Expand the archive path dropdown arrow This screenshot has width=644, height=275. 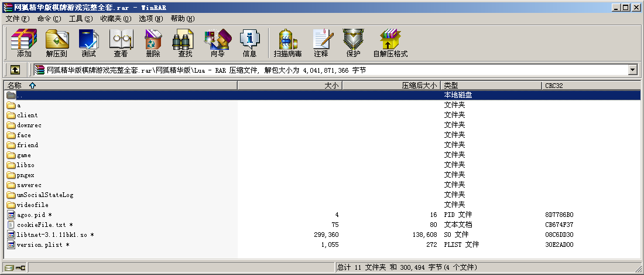click(x=632, y=70)
